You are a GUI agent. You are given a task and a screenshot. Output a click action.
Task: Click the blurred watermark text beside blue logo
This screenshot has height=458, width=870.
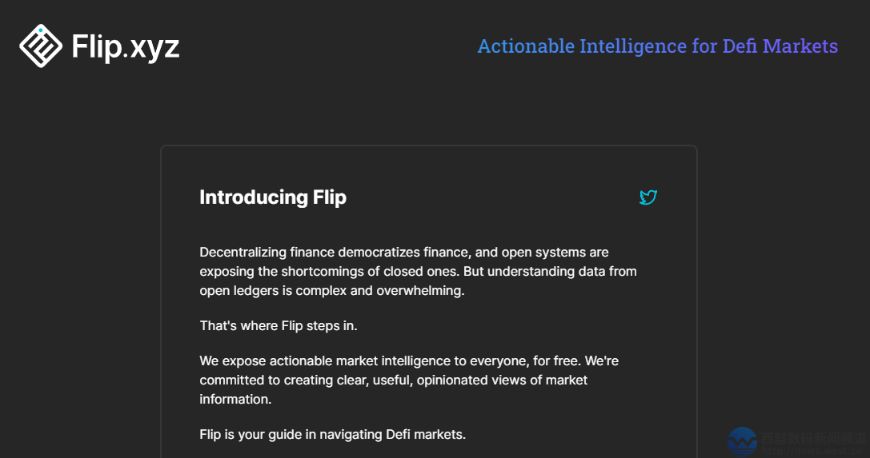tap(813, 443)
